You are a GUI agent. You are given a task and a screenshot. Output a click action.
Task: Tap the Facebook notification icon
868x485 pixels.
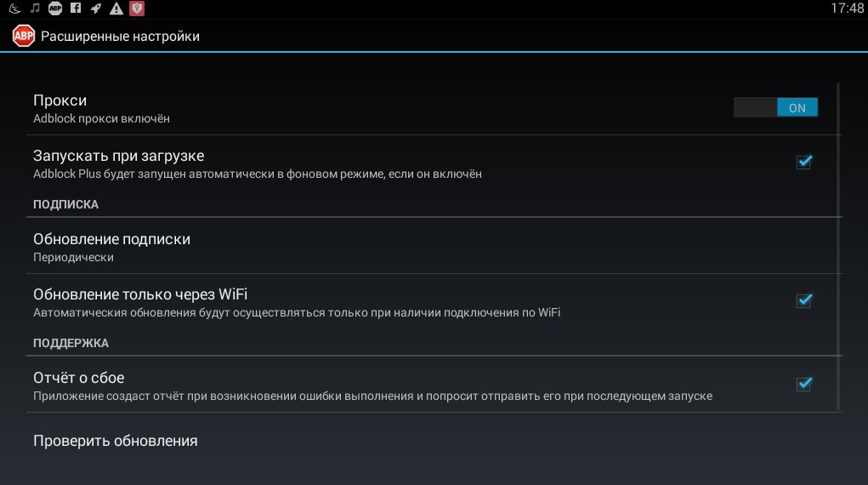point(76,9)
